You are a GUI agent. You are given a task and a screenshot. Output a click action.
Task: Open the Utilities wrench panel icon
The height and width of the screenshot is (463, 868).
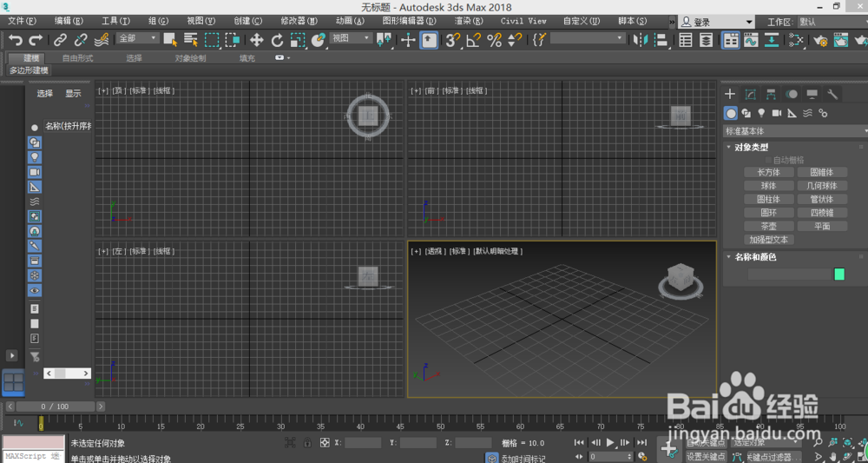pos(832,94)
